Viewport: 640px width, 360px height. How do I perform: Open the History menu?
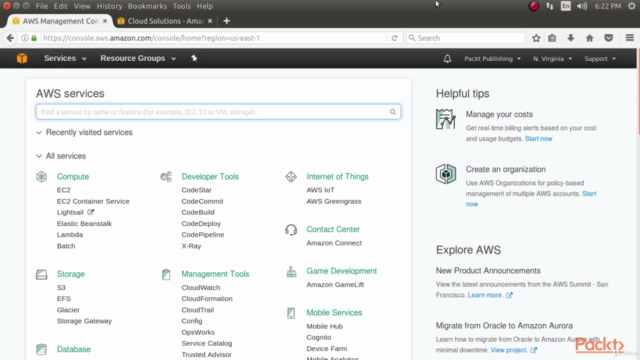pyautogui.click(x=109, y=6)
